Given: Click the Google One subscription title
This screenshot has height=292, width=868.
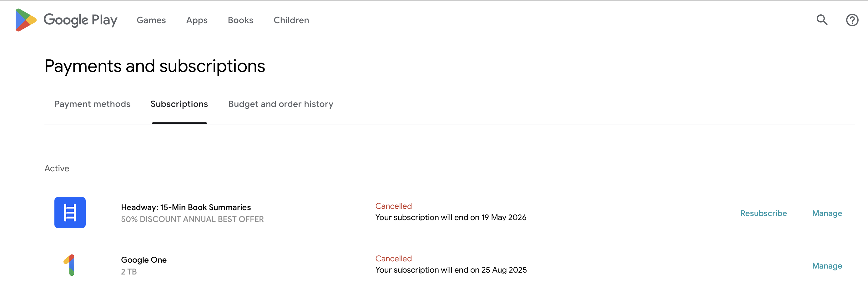Looking at the screenshot, I should click(x=144, y=260).
